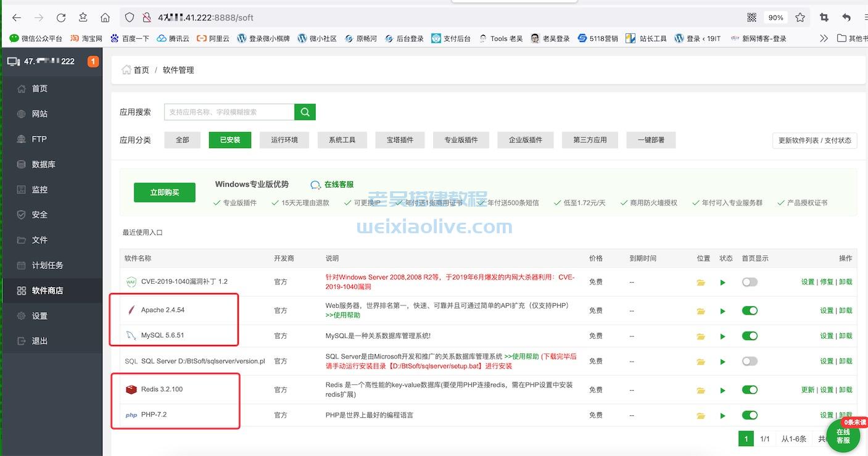Select the 宝塔插件 category tab
This screenshot has width=868, height=456.
pyautogui.click(x=400, y=140)
